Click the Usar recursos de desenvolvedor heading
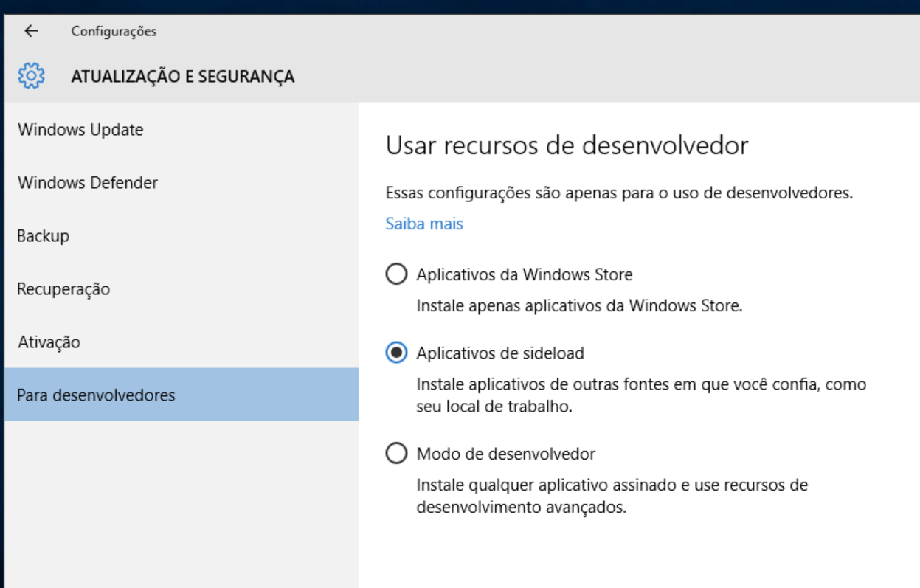 click(567, 145)
